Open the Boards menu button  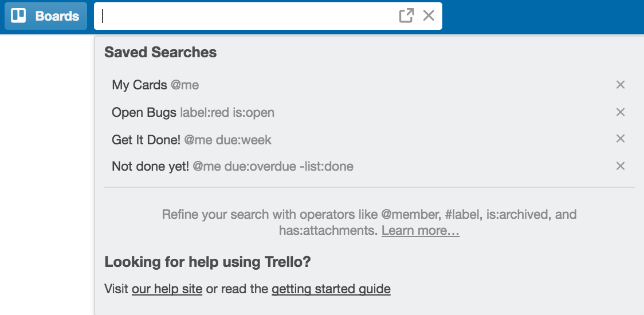point(46,16)
